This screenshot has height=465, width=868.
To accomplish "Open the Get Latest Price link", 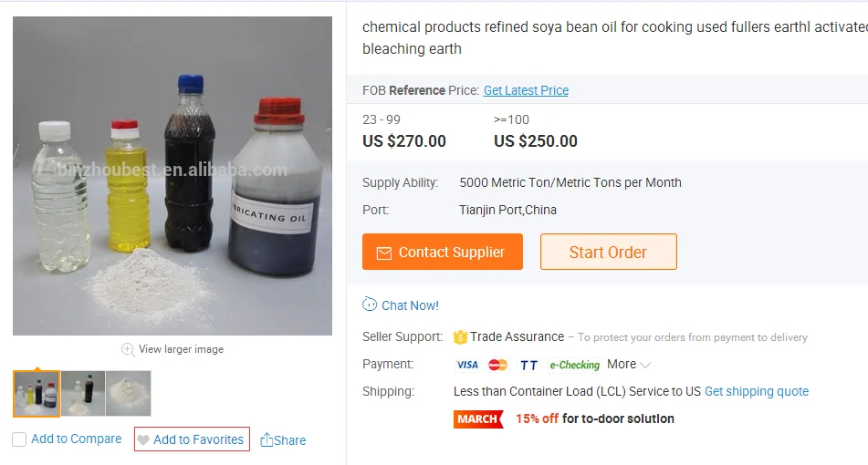I will (x=526, y=90).
